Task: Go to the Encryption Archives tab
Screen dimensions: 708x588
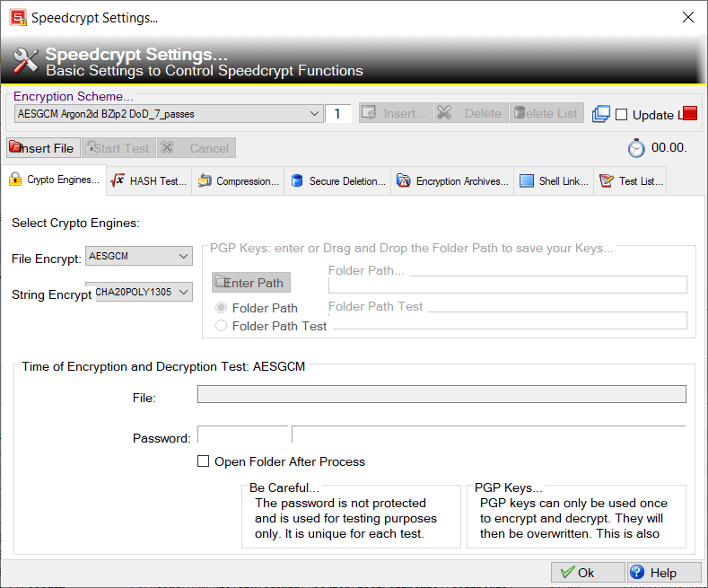Action: [x=452, y=181]
